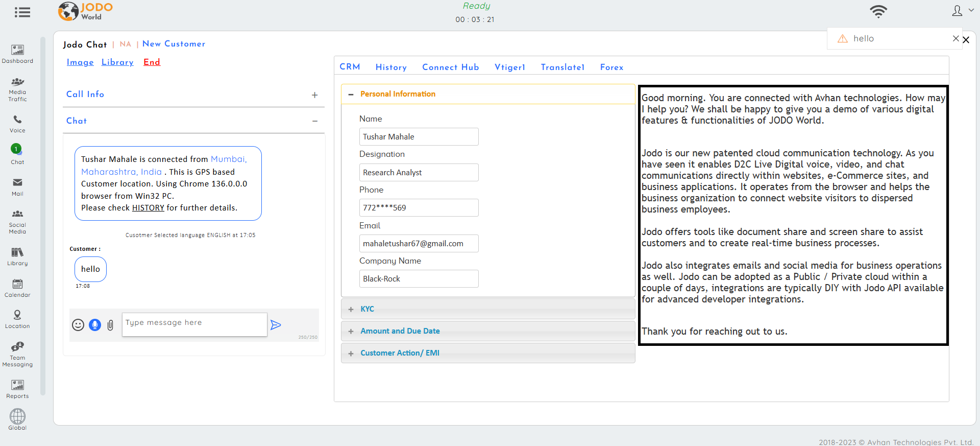Click the Ready status text

click(476, 6)
